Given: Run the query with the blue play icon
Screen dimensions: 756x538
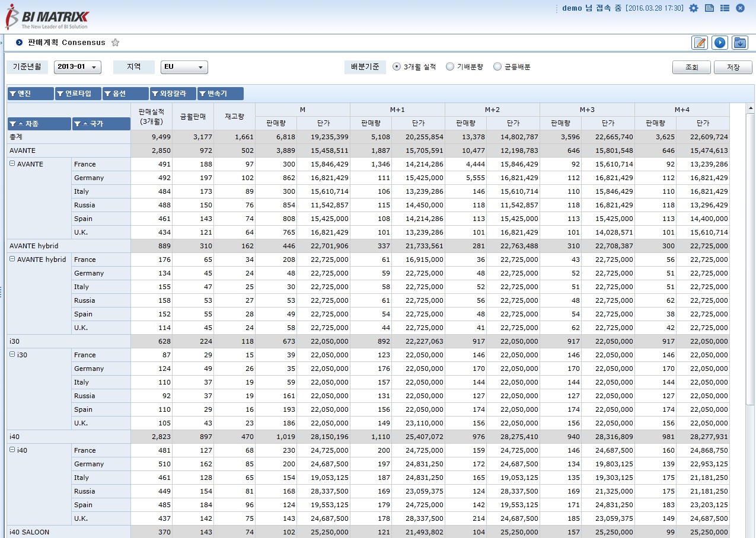Looking at the screenshot, I should pyautogui.click(x=719, y=42).
